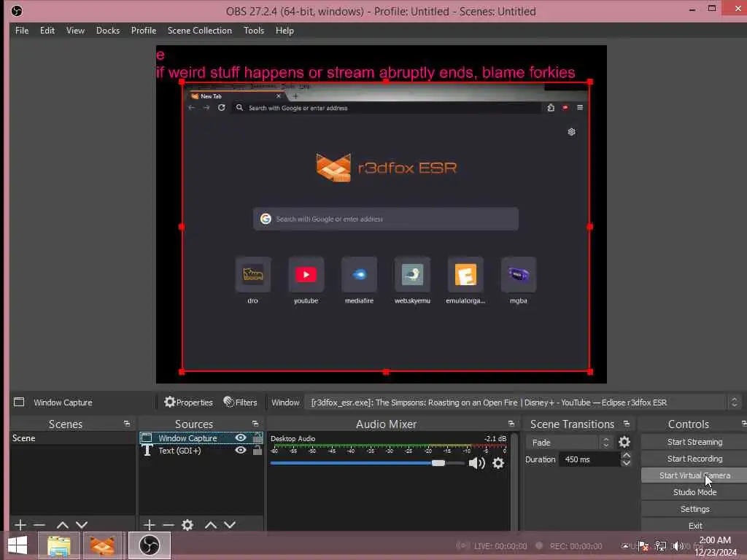Remove selected scene with minus icon
Viewport: 747px width, 560px height.
pos(39,525)
